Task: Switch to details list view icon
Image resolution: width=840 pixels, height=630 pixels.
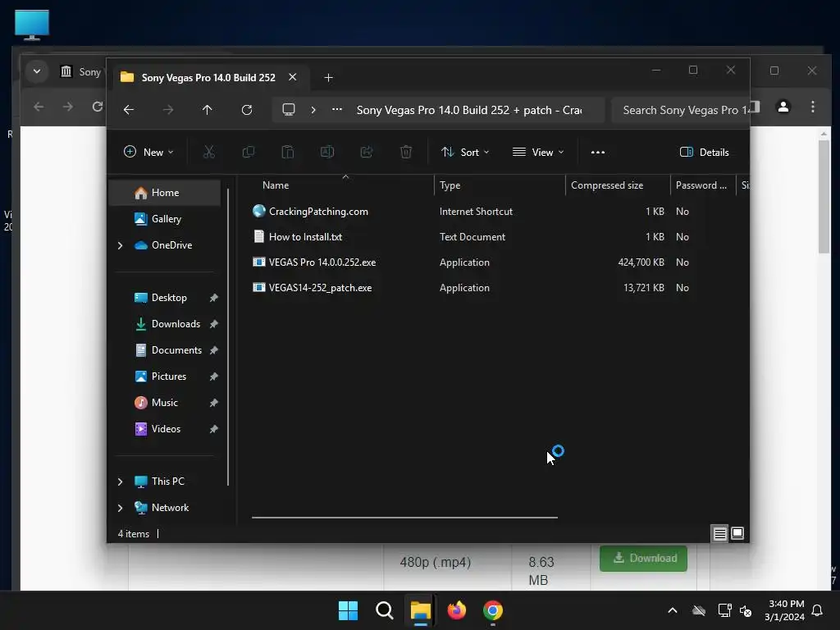Action: coord(719,533)
